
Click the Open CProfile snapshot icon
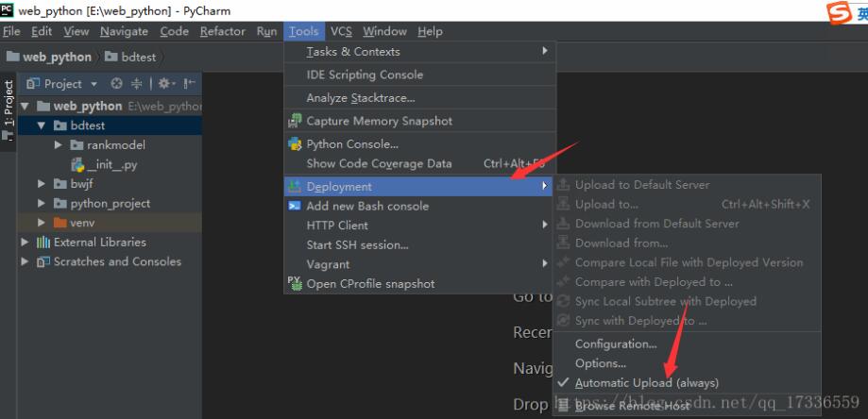tap(295, 283)
